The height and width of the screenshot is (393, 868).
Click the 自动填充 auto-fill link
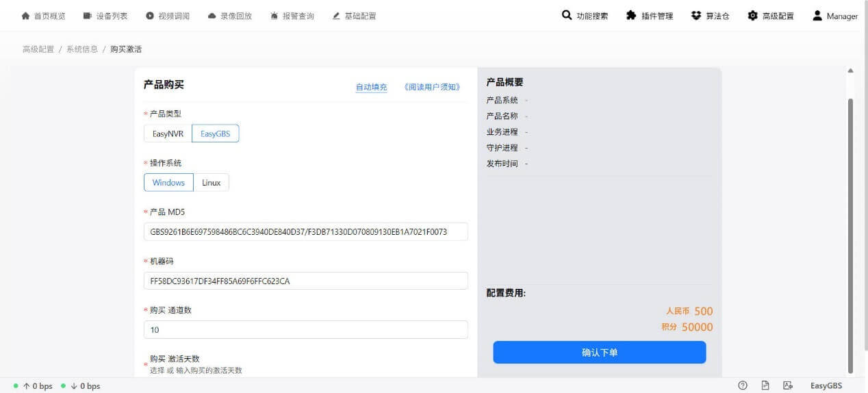pyautogui.click(x=372, y=87)
